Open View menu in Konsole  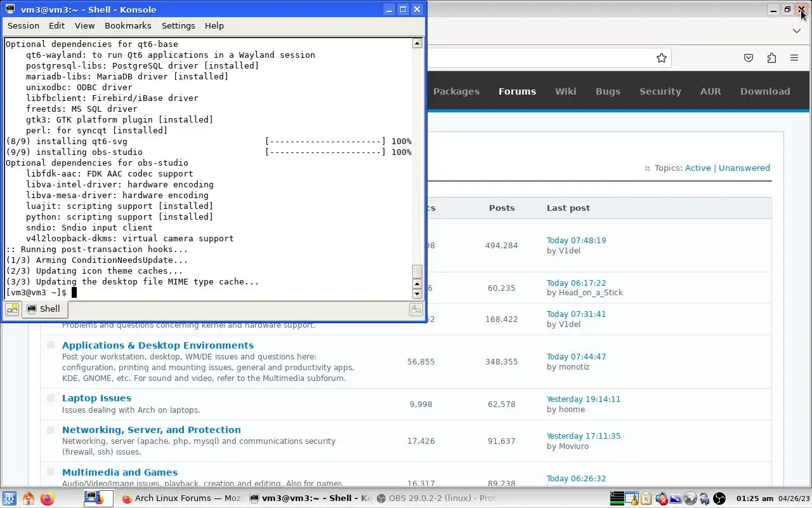coord(84,25)
